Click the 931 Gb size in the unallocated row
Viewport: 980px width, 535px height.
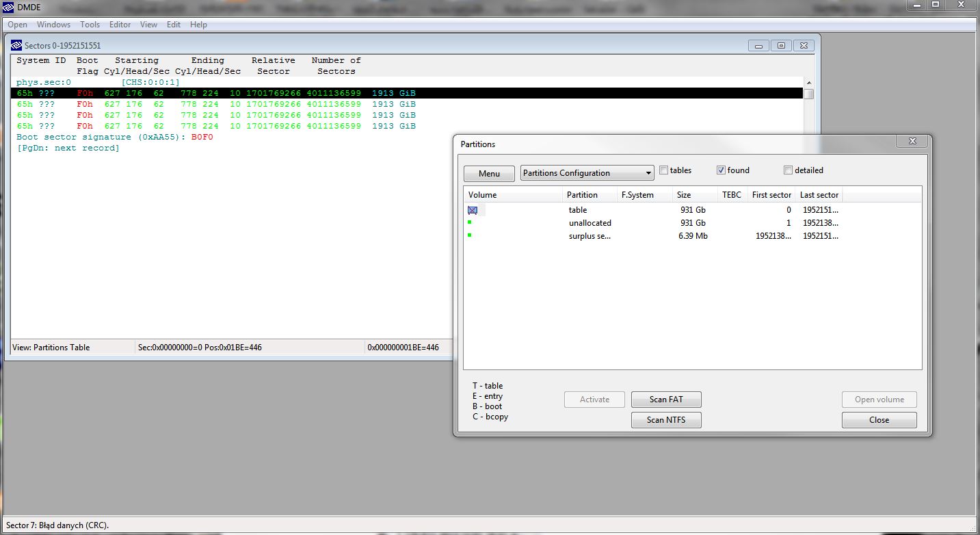(x=693, y=223)
